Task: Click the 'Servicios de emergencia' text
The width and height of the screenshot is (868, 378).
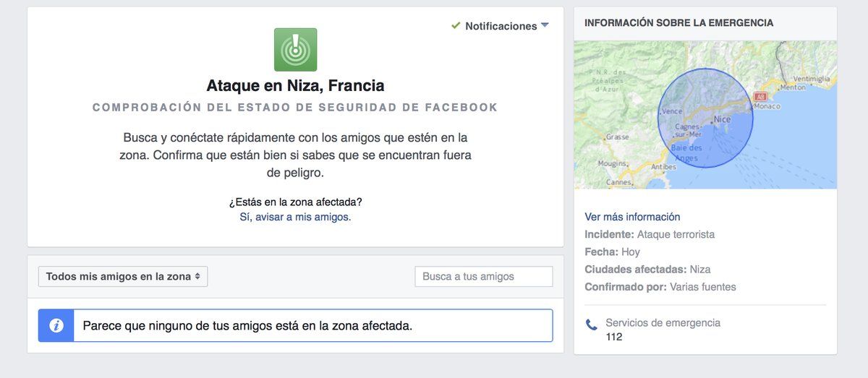Action: point(663,323)
